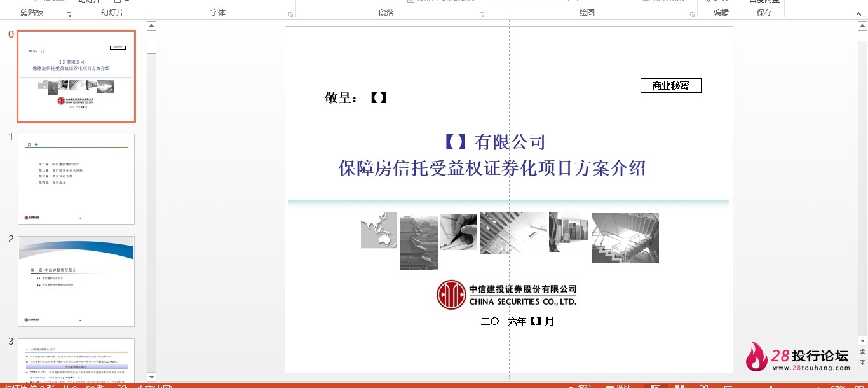Viewport: 868px width, 388px height.
Task: Click the thumbnail pane scrollbar thumb
Action: click(151, 42)
